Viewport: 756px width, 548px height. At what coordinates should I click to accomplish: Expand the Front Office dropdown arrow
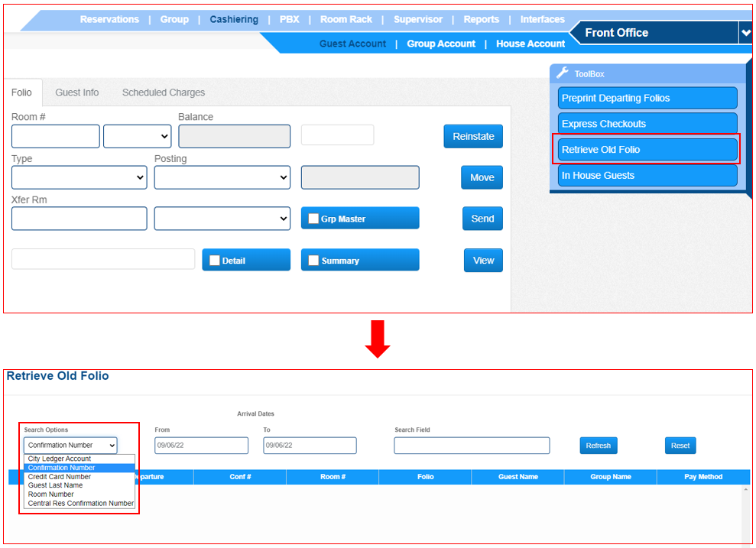[x=745, y=33]
